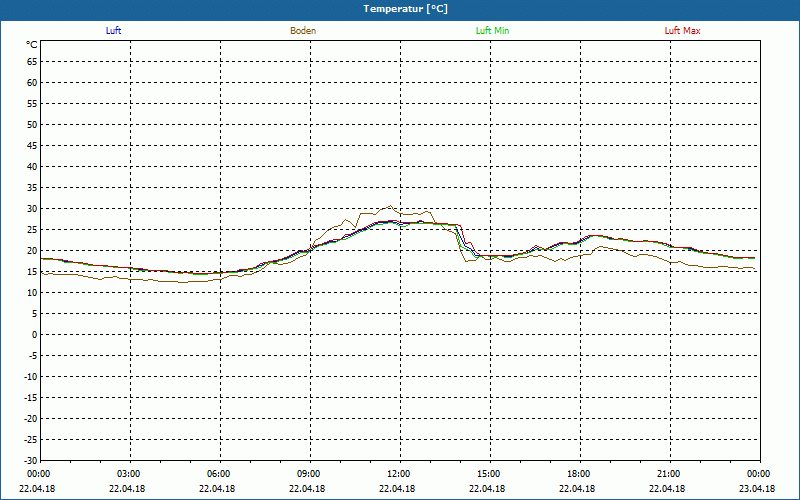
Task: Click the -20 y-axis value
Action: (x=30, y=419)
